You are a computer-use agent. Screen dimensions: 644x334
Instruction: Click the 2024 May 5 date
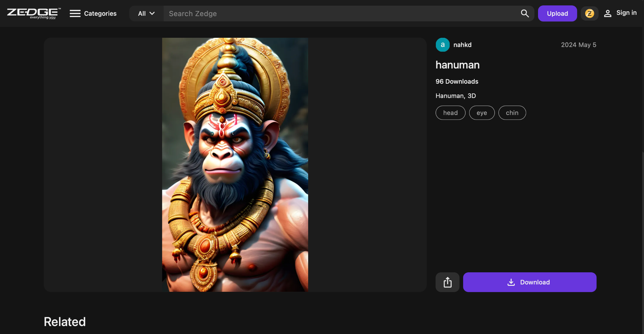(x=579, y=45)
